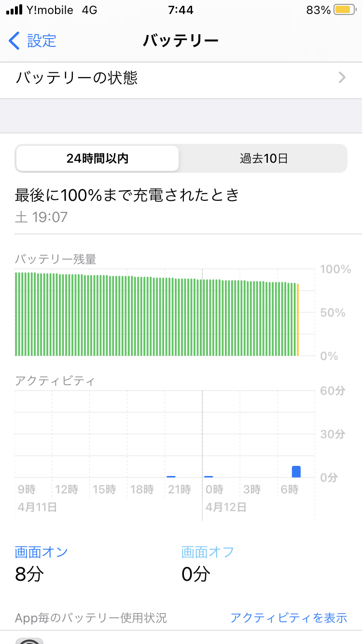The height and width of the screenshot is (644, 362).
Task: Tap the 画面オン 8分 stat
Action: click(42, 563)
